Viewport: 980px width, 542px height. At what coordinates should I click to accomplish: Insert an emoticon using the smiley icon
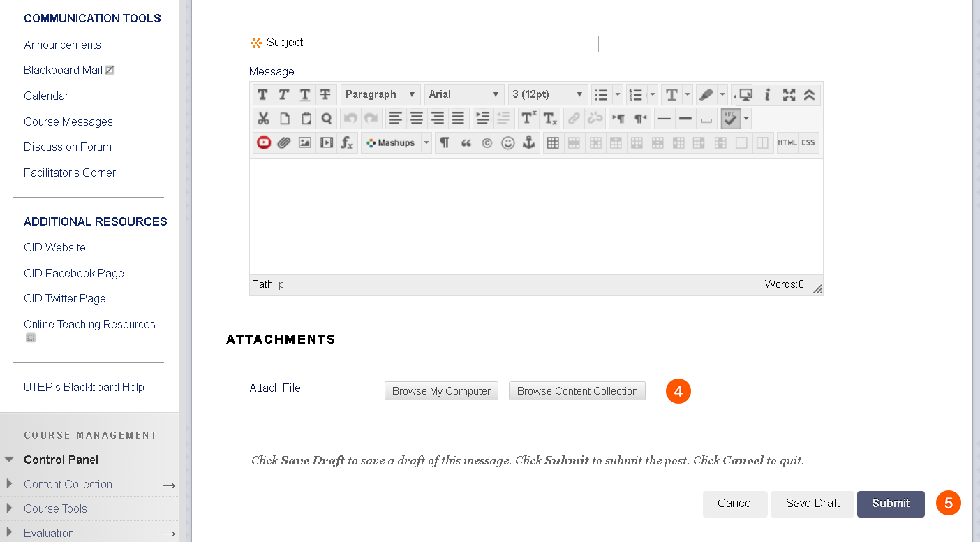pos(508,142)
